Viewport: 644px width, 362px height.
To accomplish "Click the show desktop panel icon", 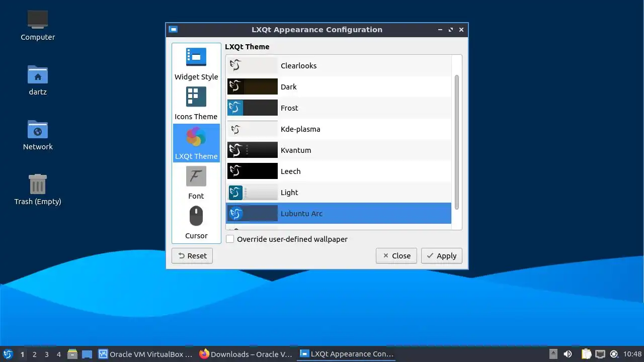I will point(87,354).
